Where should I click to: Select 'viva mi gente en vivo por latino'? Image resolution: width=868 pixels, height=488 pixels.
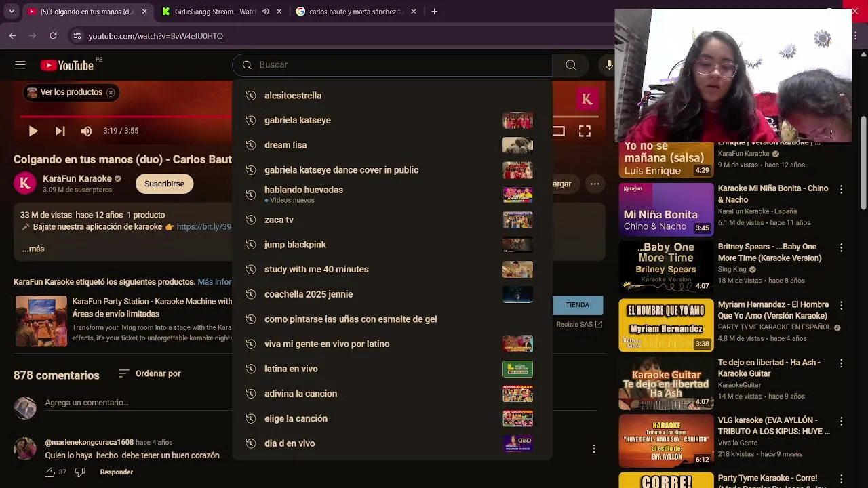[x=393, y=344]
